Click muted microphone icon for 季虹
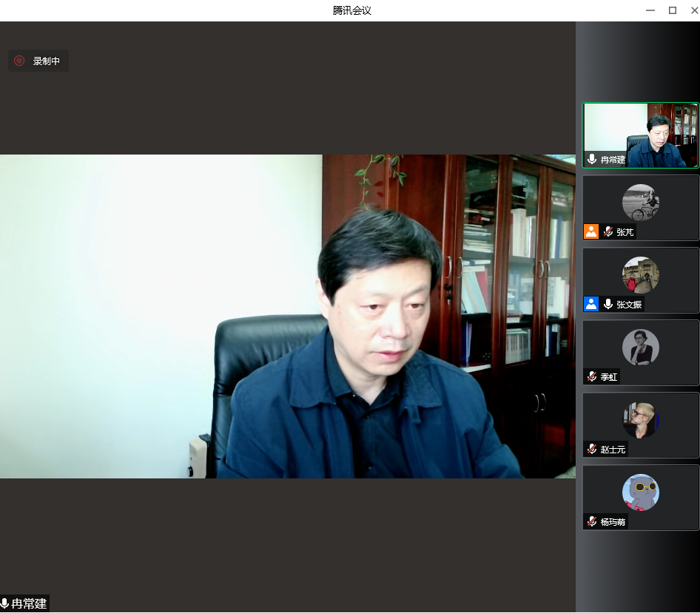The width and height of the screenshot is (700, 613). (592, 376)
